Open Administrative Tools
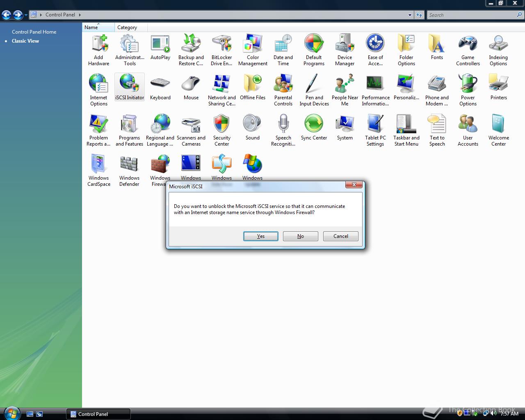525x420 pixels. [130, 50]
